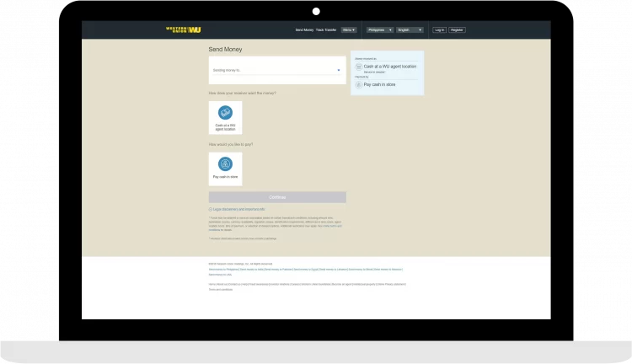
Task: Open the English language dropdown
Action: pos(410,30)
